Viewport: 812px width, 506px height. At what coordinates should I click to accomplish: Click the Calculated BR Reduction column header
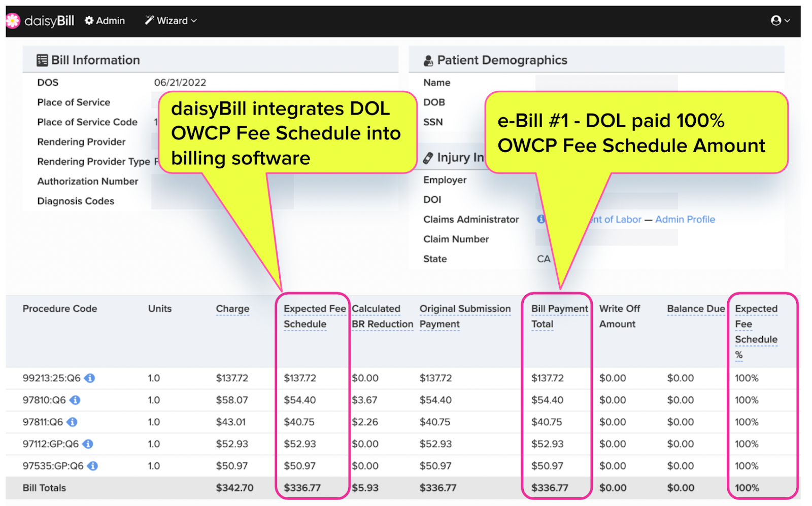click(383, 316)
